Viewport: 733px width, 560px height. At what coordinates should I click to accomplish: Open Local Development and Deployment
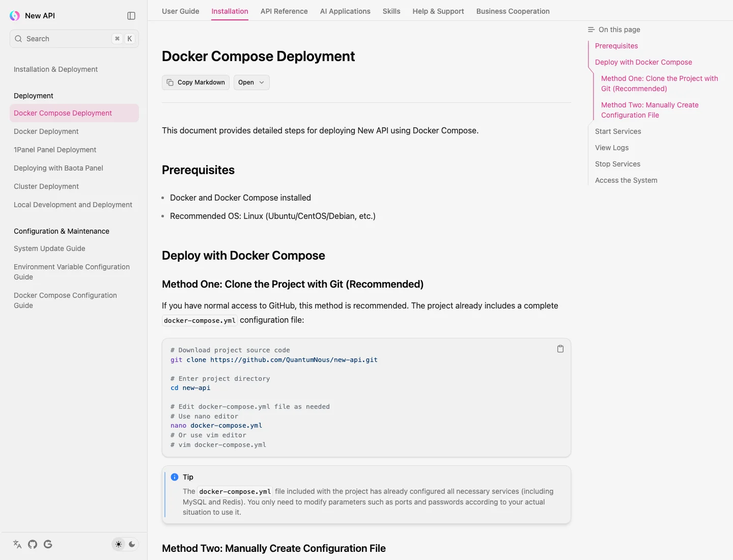(x=74, y=205)
